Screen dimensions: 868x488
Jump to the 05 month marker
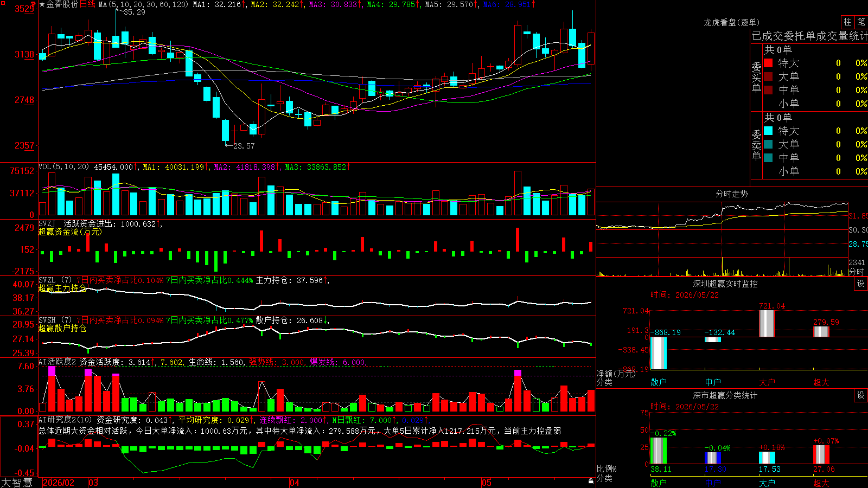(x=487, y=483)
